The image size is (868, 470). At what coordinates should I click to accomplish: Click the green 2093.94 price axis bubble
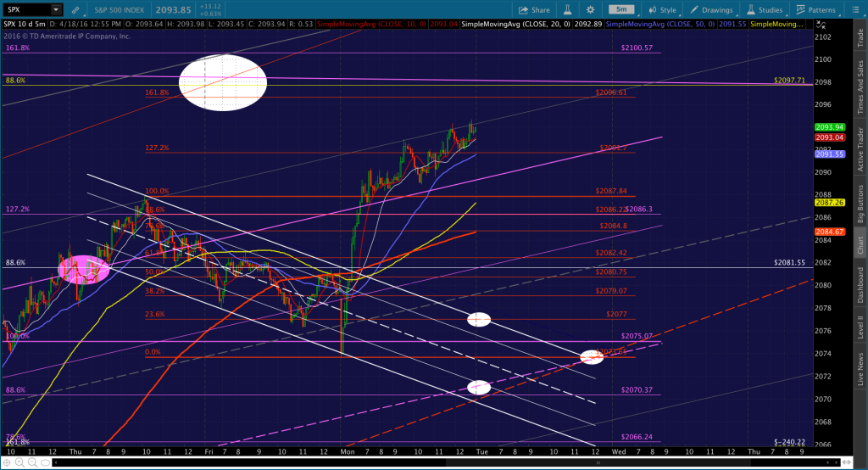click(x=830, y=127)
